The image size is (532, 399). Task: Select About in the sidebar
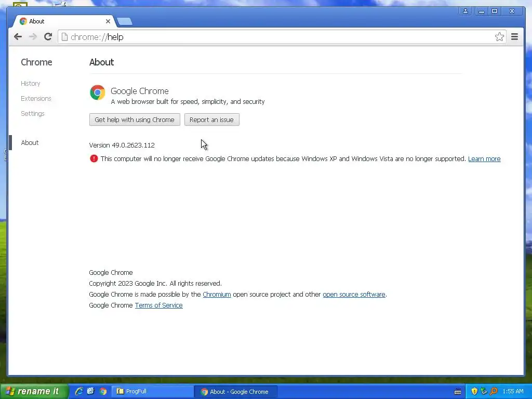click(x=30, y=142)
